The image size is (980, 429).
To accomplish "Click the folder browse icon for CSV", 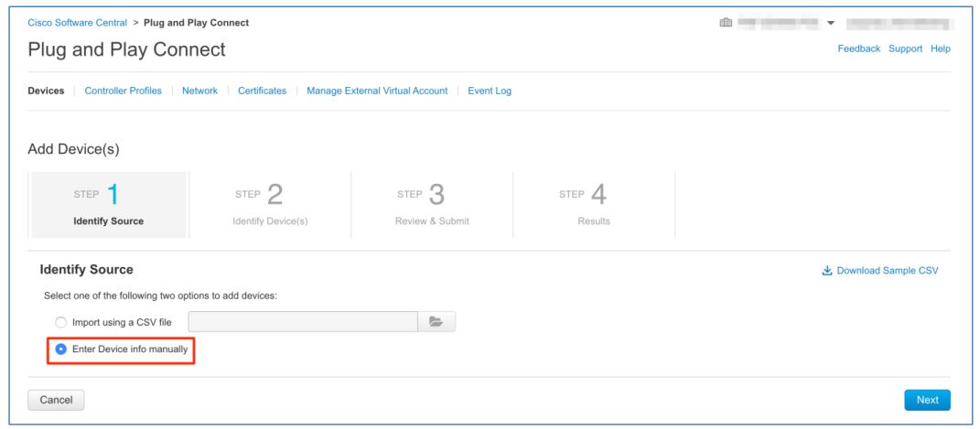I will pos(436,322).
